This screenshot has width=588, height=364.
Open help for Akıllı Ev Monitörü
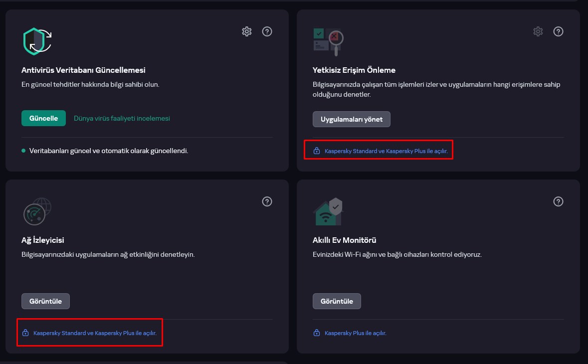[x=559, y=201]
